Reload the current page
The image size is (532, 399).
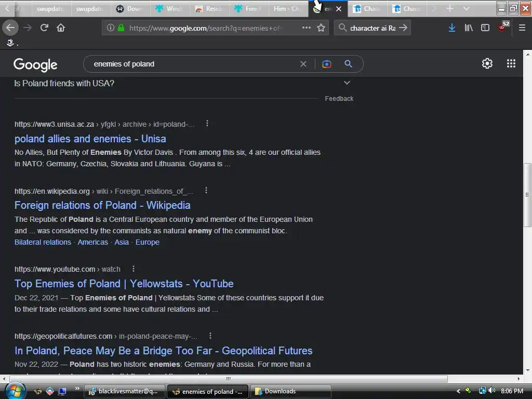pos(44,28)
